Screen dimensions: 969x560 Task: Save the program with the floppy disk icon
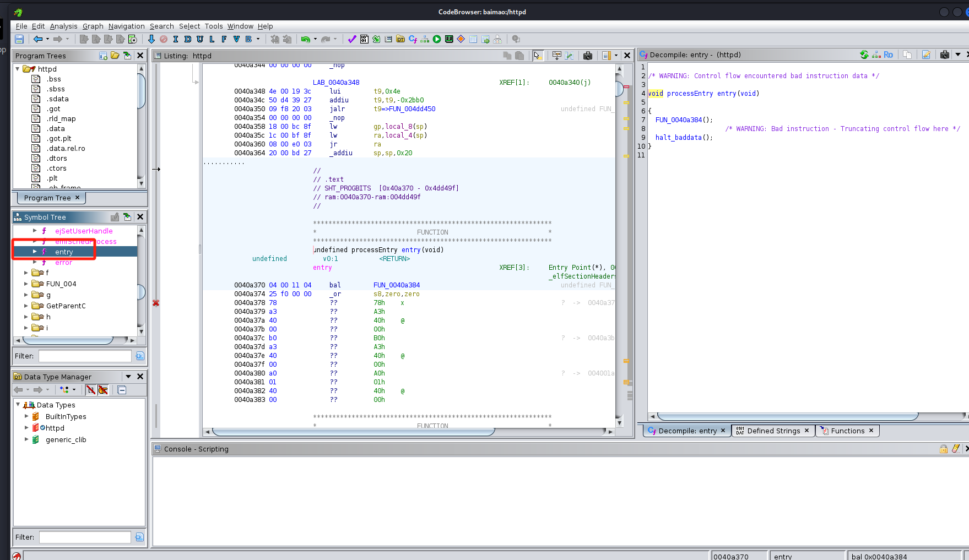coord(19,39)
